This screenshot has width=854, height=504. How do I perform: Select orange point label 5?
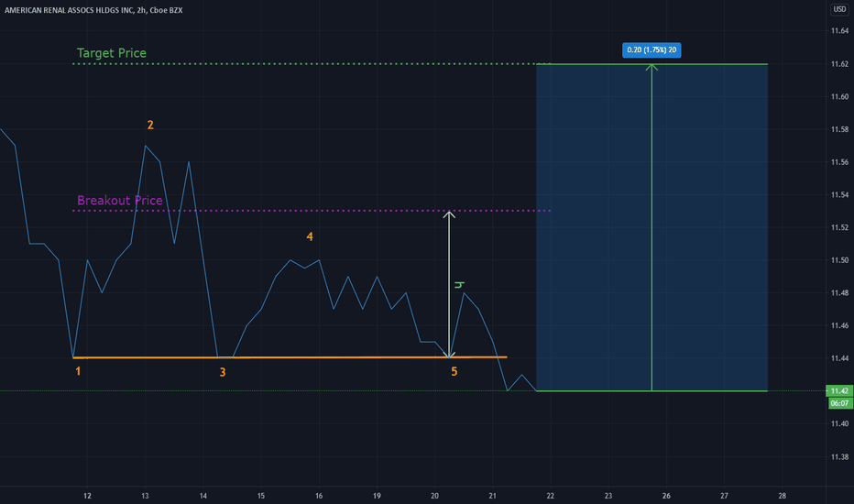tap(454, 372)
